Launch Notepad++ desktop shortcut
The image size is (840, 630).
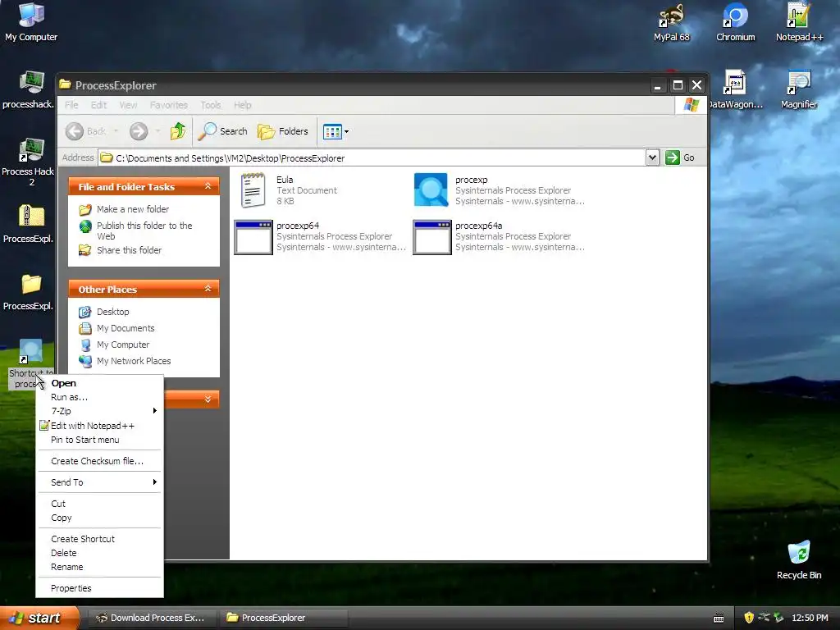coord(799,21)
